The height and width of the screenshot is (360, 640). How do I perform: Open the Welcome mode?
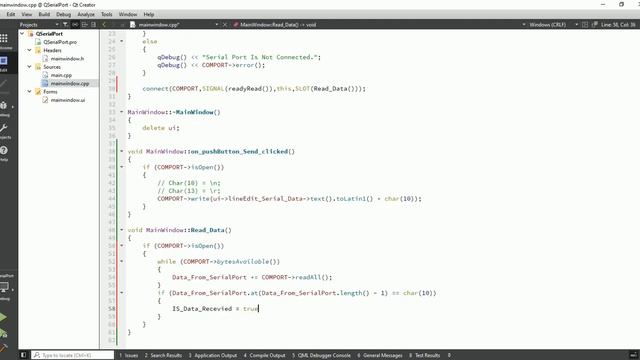[x=4, y=40]
